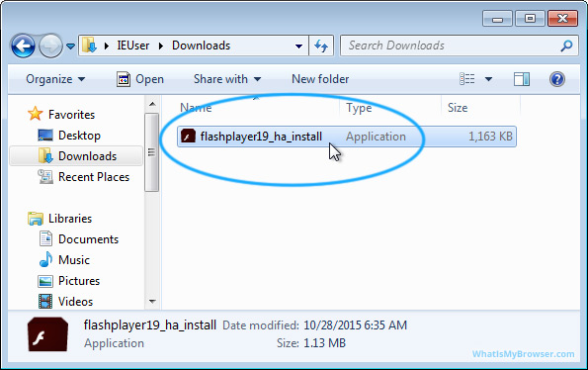
Task: Select IEUser in the address breadcrumb
Action: [x=133, y=46]
